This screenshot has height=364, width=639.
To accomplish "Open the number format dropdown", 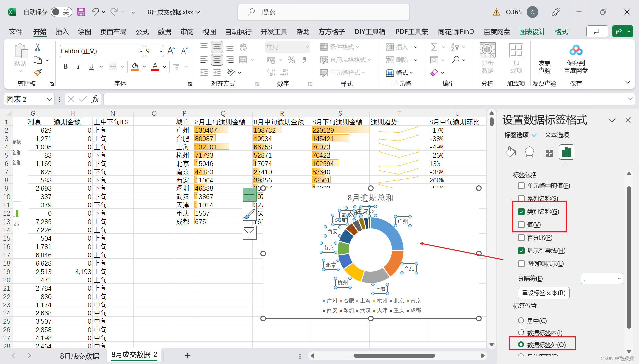I will coord(307,47).
